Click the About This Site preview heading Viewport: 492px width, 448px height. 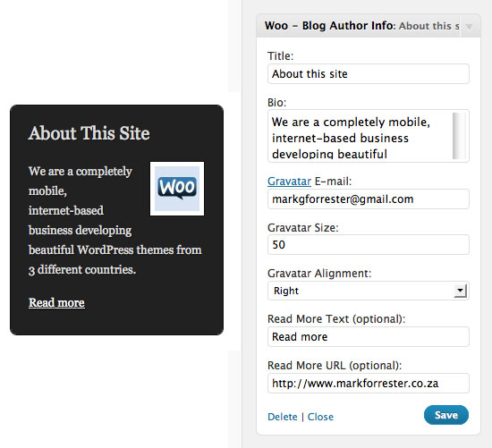[x=89, y=133]
